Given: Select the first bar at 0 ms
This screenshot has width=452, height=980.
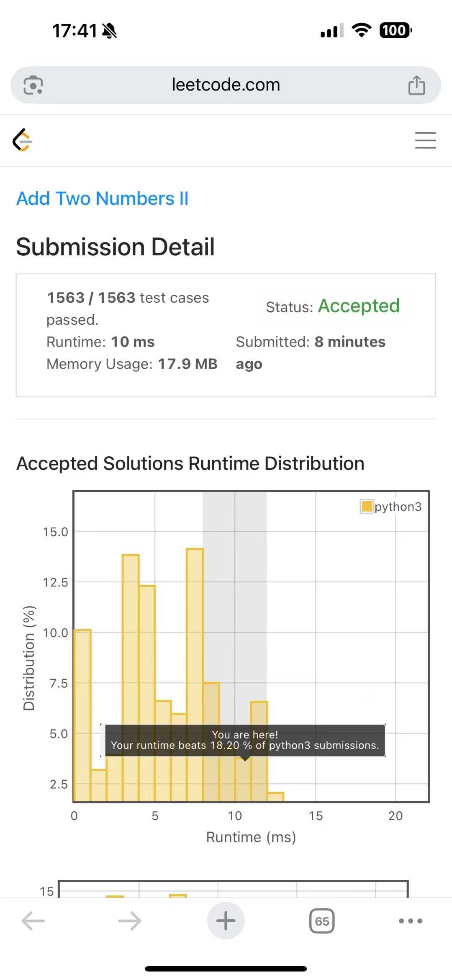Looking at the screenshot, I should tap(82, 715).
